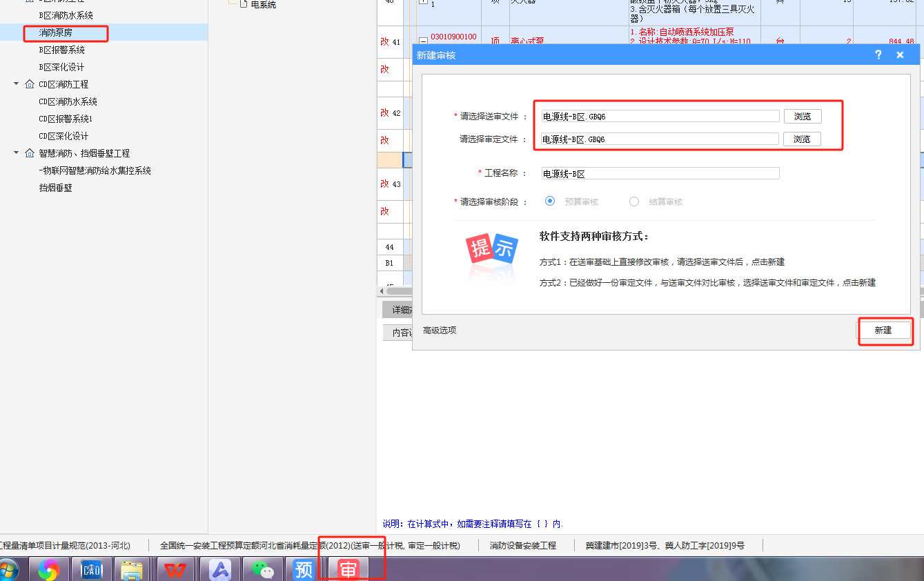Click the 审定文件 path input field
This screenshot has width=924, height=581.
(660, 139)
